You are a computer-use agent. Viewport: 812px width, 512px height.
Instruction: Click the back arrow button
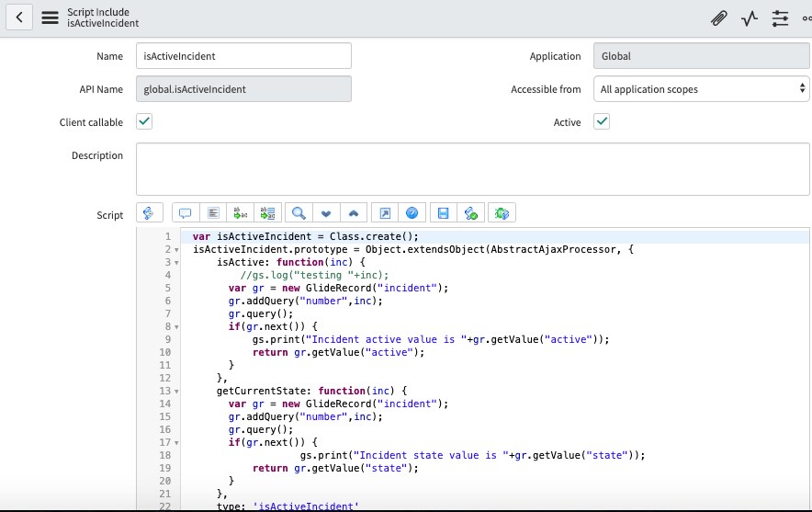pyautogui.click(x=20, y=17)
